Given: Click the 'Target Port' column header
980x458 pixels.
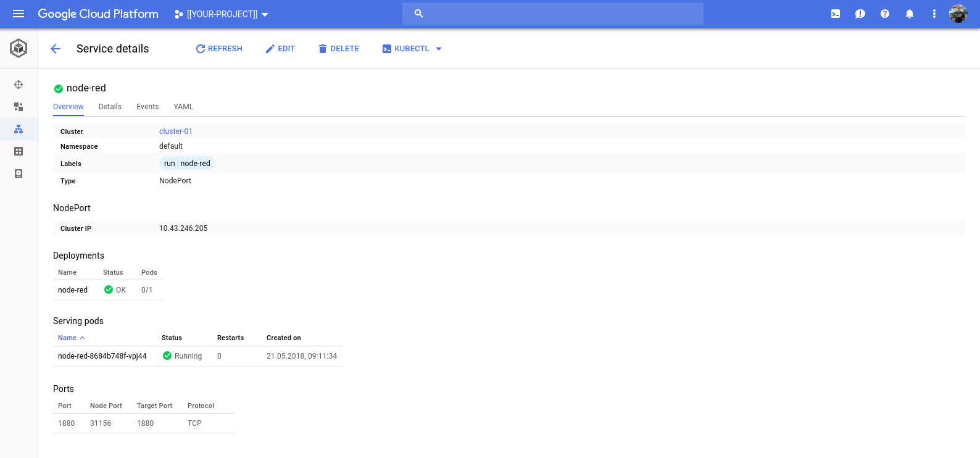Looking at the screenshot, I should coord(154,406).
